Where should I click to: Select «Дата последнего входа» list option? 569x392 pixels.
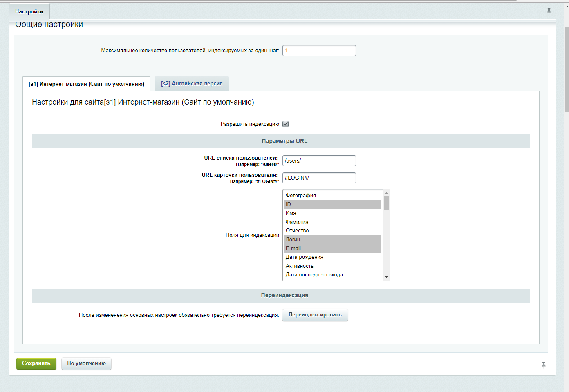coord(314,275)
